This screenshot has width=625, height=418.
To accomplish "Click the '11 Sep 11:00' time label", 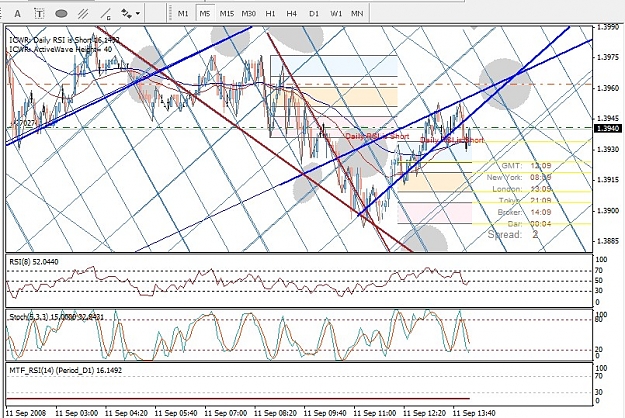I will coord(375,413).
